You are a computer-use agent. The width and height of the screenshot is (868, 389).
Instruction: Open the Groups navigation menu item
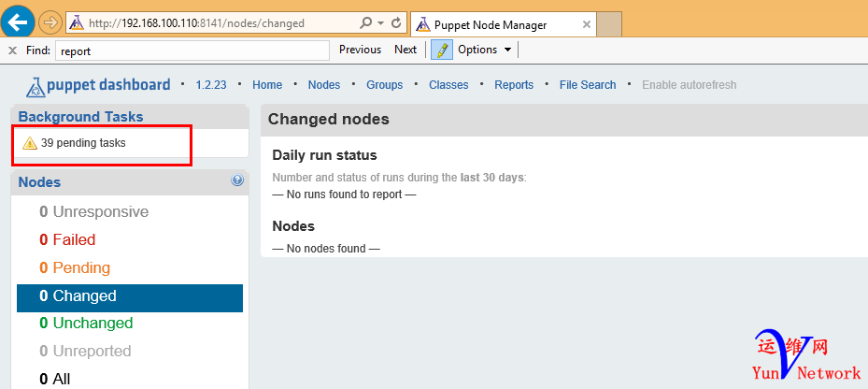(384, 85)
